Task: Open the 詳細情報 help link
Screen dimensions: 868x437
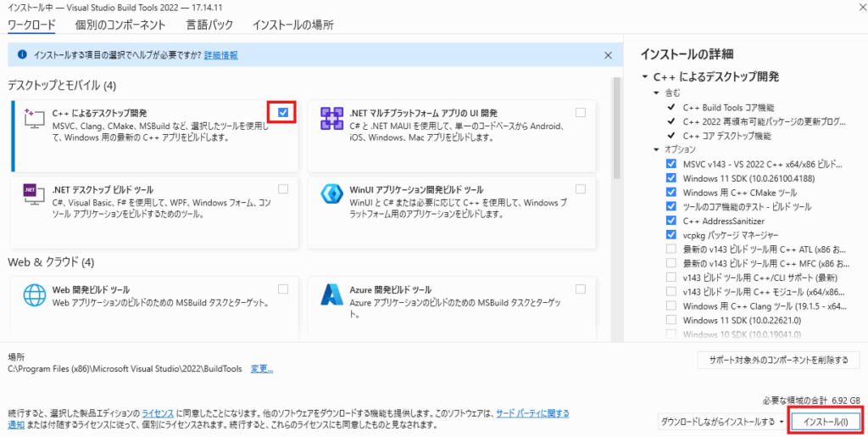Action: click(x=221, y=55)
